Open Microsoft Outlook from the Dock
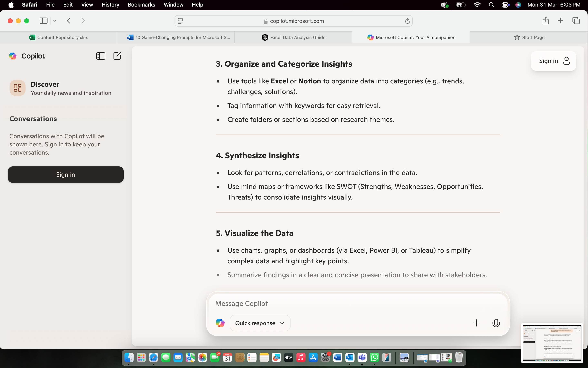The height and width of the screenshot is (368, 588). click(x=350, y=357)
